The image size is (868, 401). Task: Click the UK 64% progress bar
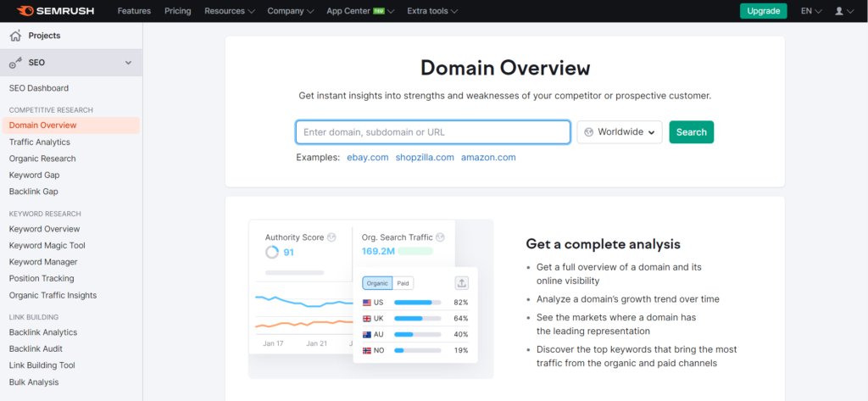pos(417,319)
